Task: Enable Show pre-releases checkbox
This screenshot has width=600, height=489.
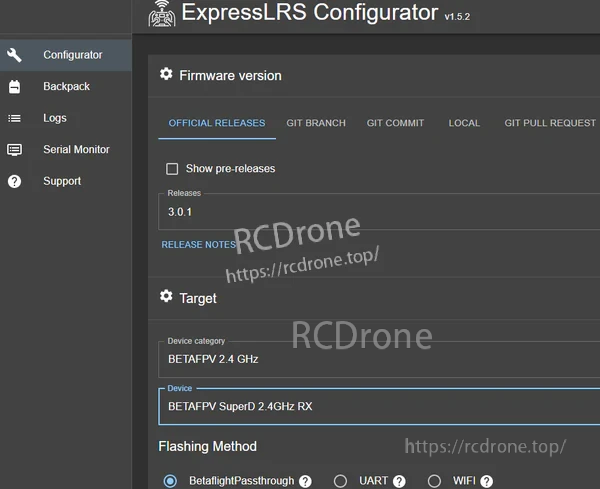Action: [172, 169]
